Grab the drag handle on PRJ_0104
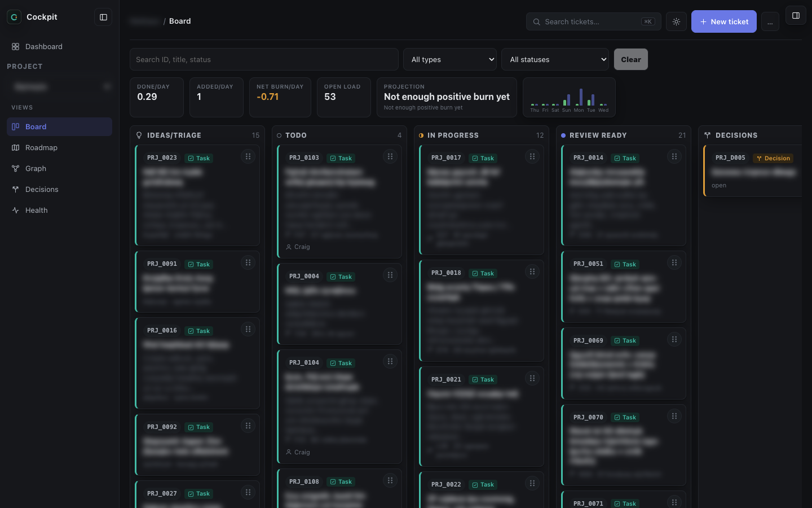This screenshot has height=508, width=812. coord(390,361)
